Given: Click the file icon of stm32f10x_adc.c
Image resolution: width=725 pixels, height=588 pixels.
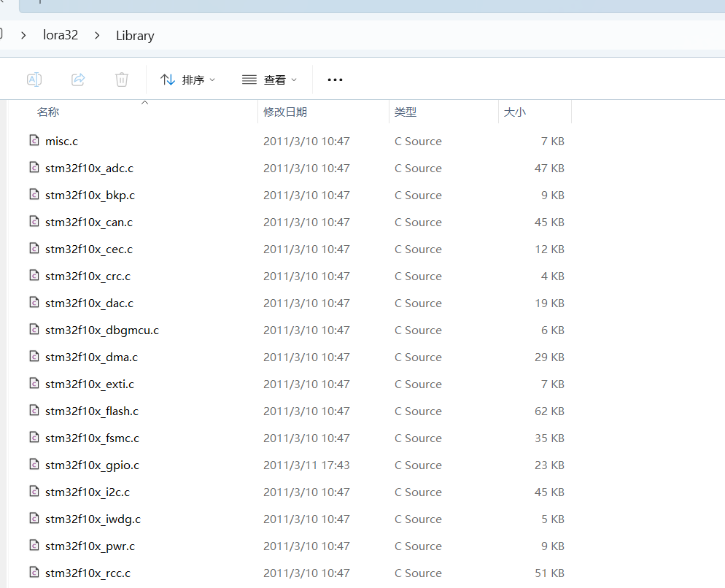Looking at the screenshot, I should (x=34, y=167).
